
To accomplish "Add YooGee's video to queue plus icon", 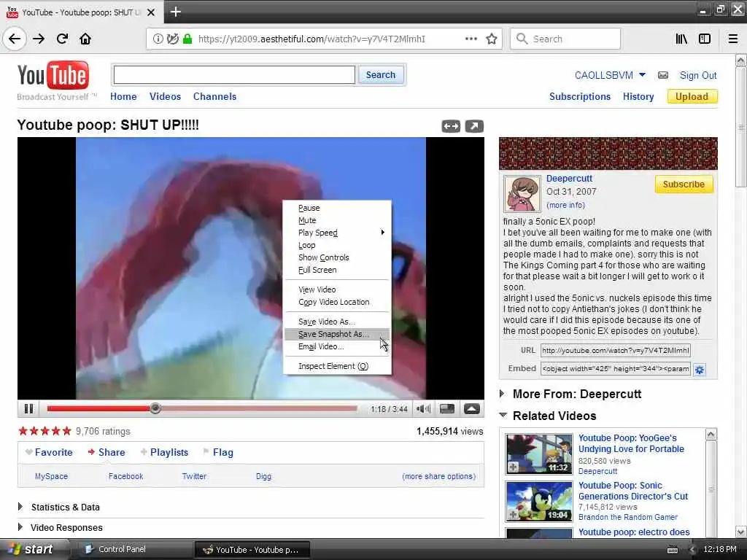I will point(513,467).
